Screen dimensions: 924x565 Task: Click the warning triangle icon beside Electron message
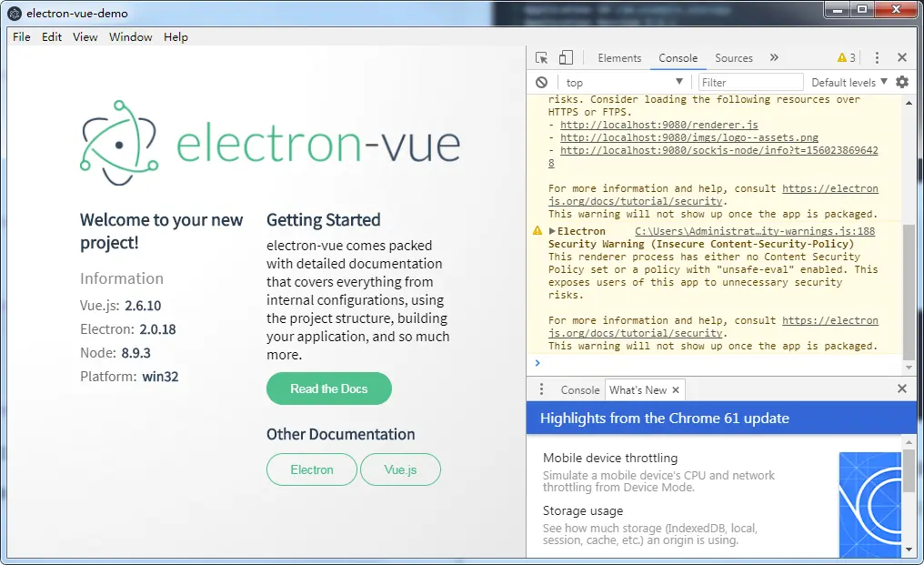point(537,230)
